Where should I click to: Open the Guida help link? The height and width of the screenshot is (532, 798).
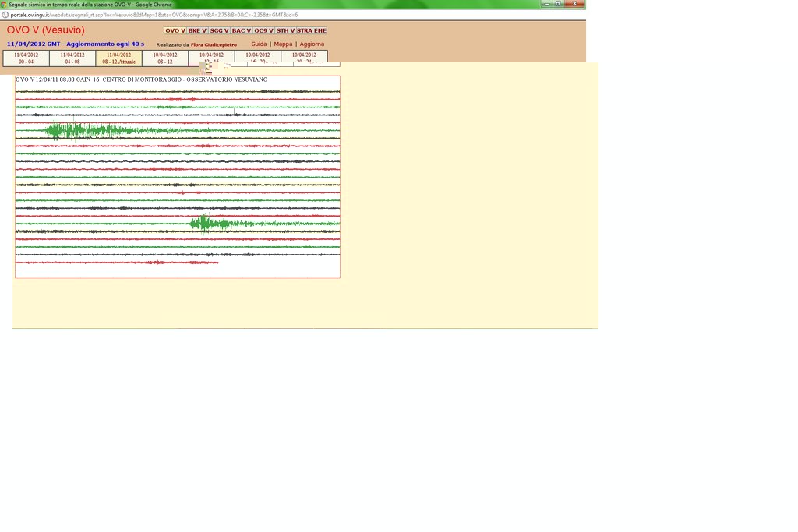click(259, 44)
